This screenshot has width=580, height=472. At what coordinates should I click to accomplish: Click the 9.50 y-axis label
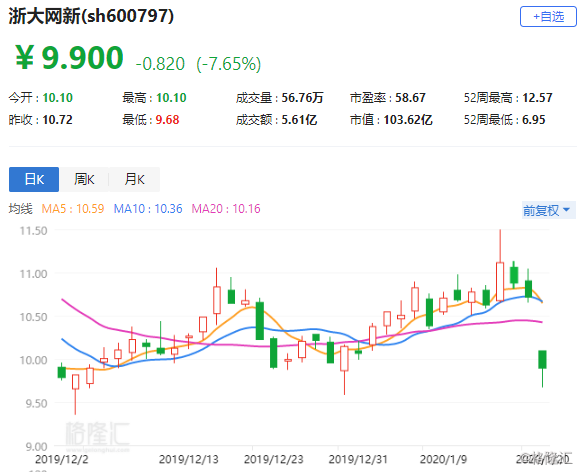[36, 403]
